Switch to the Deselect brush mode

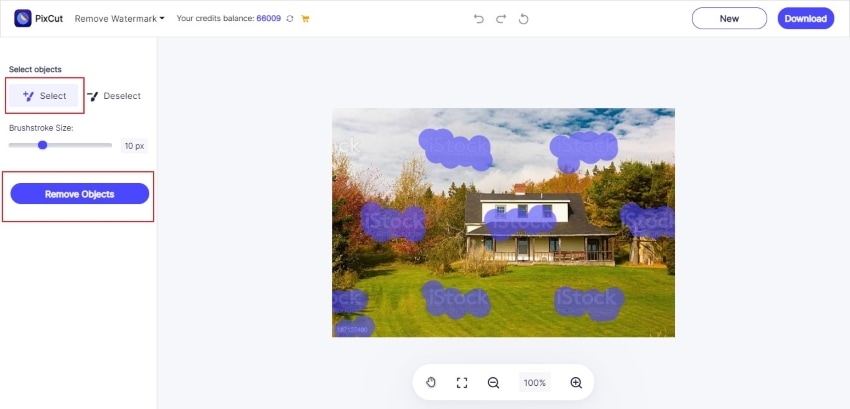tap(114, 96)
